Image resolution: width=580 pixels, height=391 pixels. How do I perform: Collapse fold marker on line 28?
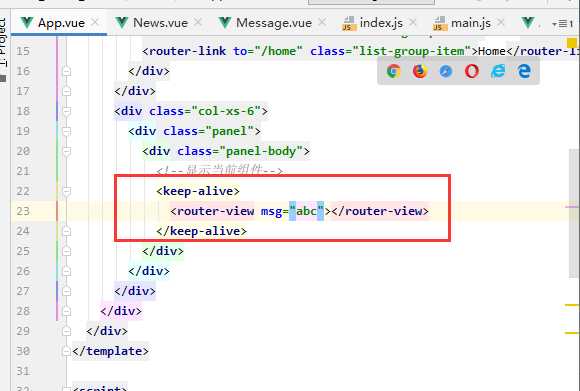tap(67, 311)
